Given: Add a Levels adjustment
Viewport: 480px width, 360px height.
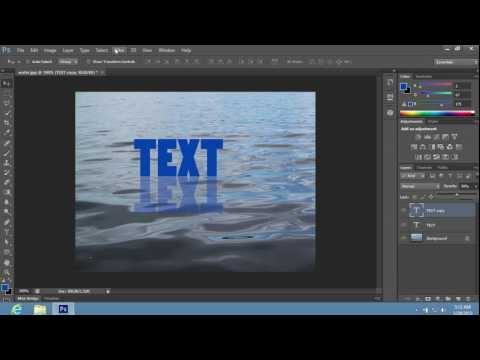Looking at the screenshot, I should pyautogui.click(x=427, y=137).
